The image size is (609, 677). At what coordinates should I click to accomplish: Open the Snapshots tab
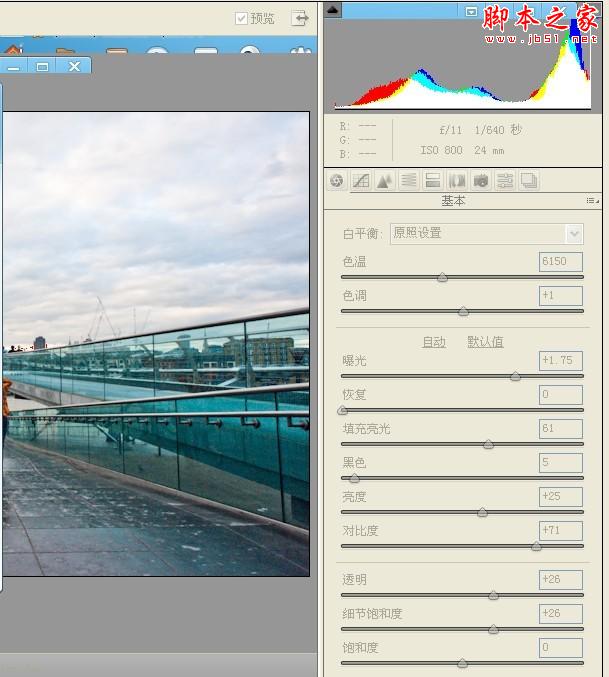529,180
